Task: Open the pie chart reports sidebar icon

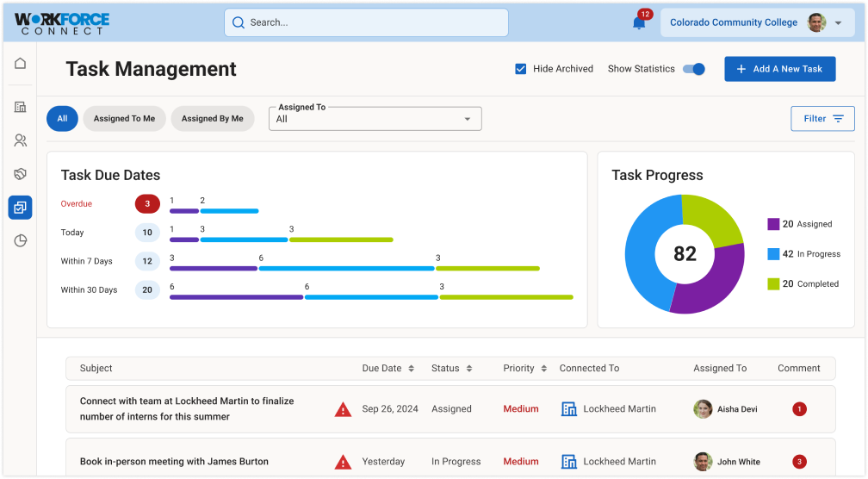Action: [x=21, y=241]
